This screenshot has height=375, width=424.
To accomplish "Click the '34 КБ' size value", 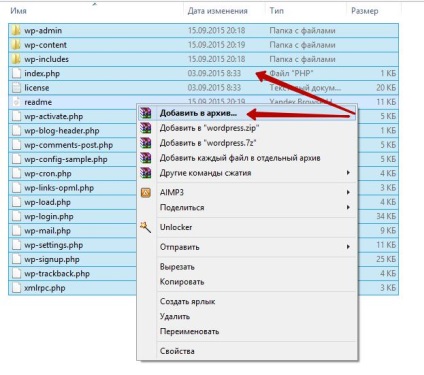I will click(386, 217).
